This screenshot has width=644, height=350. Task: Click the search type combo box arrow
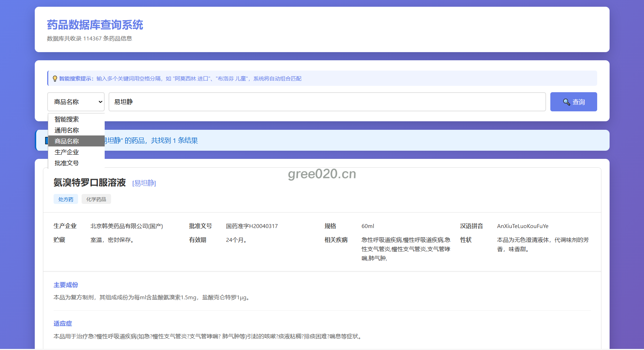(x=100, y=102)
